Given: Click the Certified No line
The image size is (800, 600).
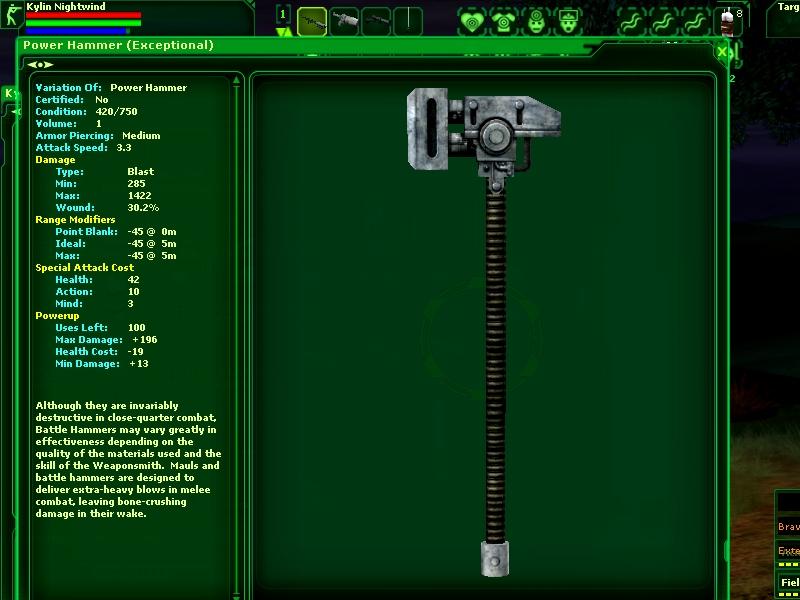Looking at the screenshot, I should (x=72, y=99).
